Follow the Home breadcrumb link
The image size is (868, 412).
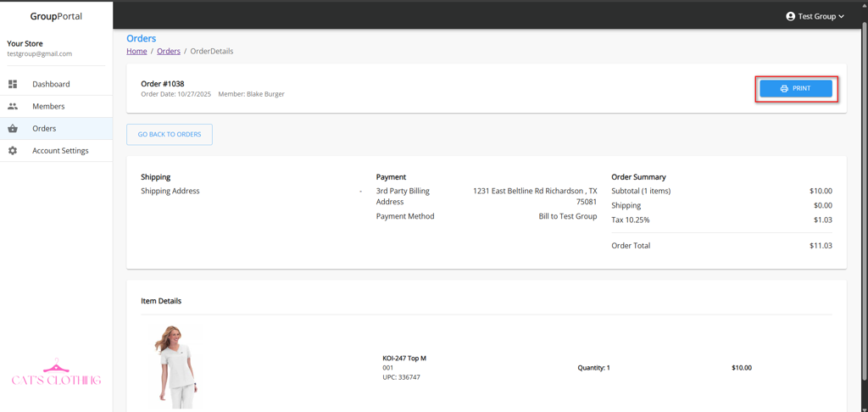(136, 51)
